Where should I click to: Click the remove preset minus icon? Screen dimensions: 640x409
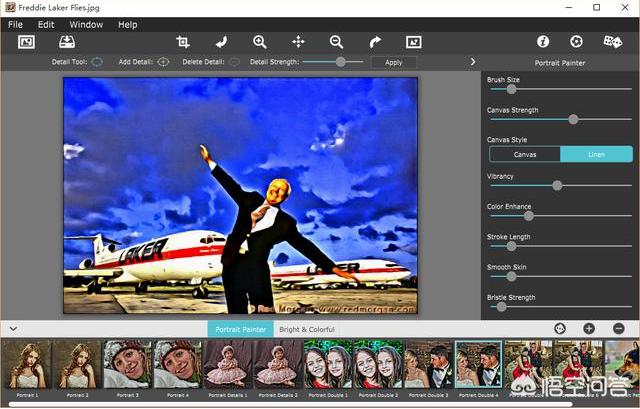click(x=619, y=329)
